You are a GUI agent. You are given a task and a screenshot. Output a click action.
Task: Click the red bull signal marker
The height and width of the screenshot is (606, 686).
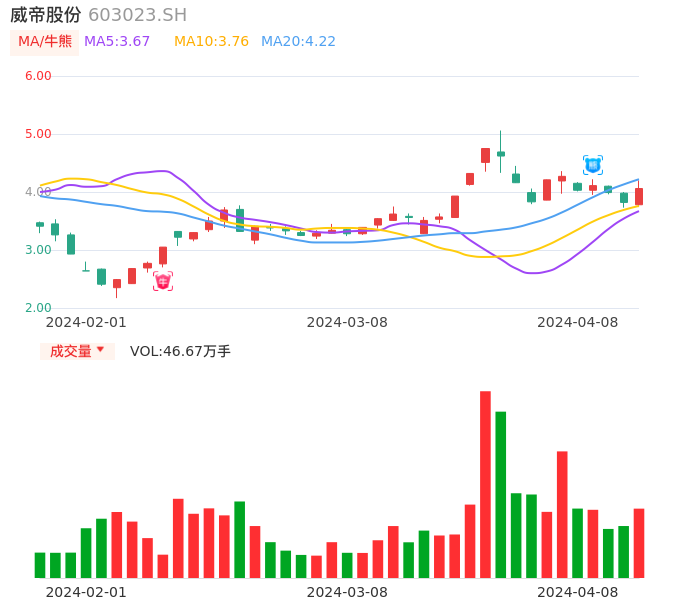coord(163,282)
